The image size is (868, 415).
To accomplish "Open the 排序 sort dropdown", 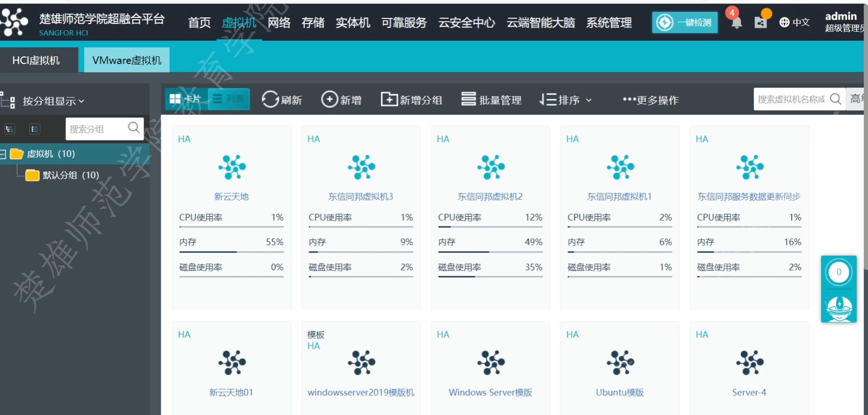I will pyautogui.click(x=566, y=100).
